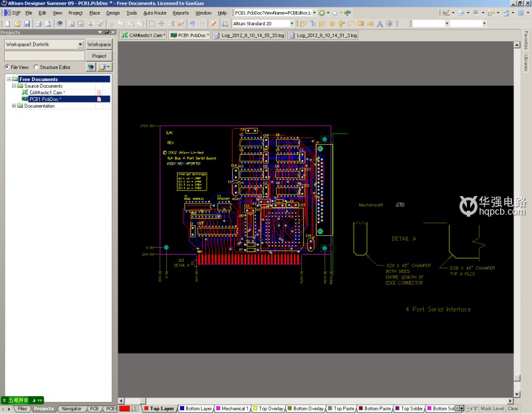Image resolution: width=532 pixels, height=414 pixels.
Task: Switch to the CAMtastic1.Cam document tab
Action: click(142, 35)
